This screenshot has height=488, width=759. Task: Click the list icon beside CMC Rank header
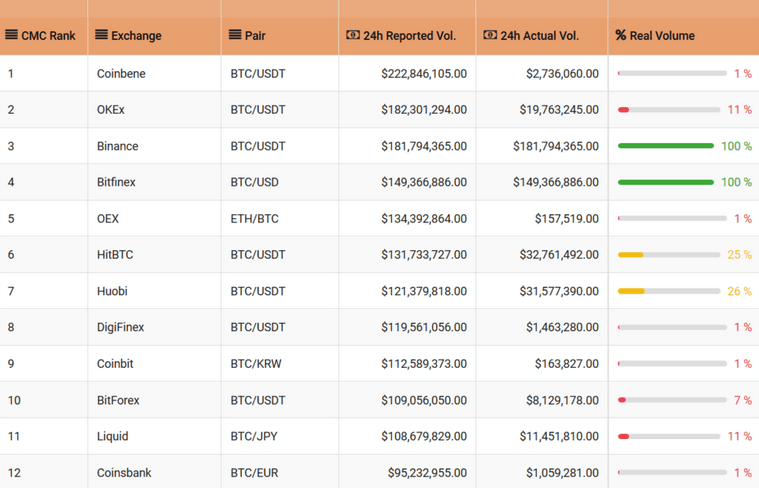[11, 35]
